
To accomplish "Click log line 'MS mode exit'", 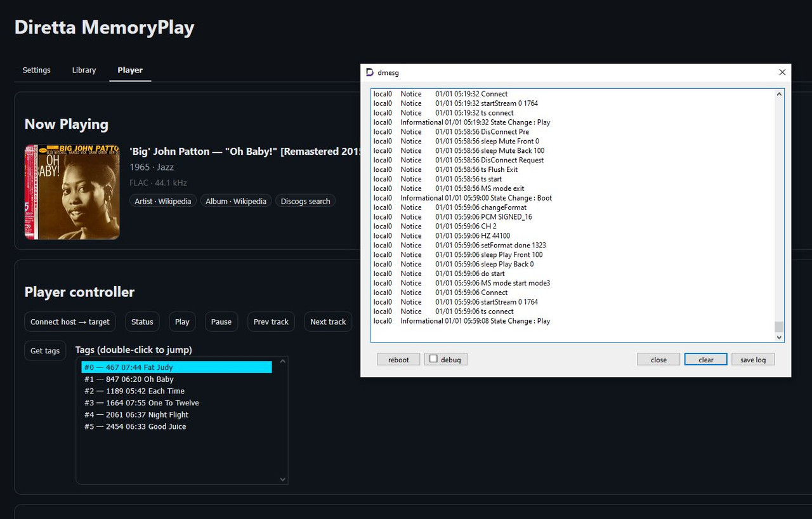I will point(449,188).
